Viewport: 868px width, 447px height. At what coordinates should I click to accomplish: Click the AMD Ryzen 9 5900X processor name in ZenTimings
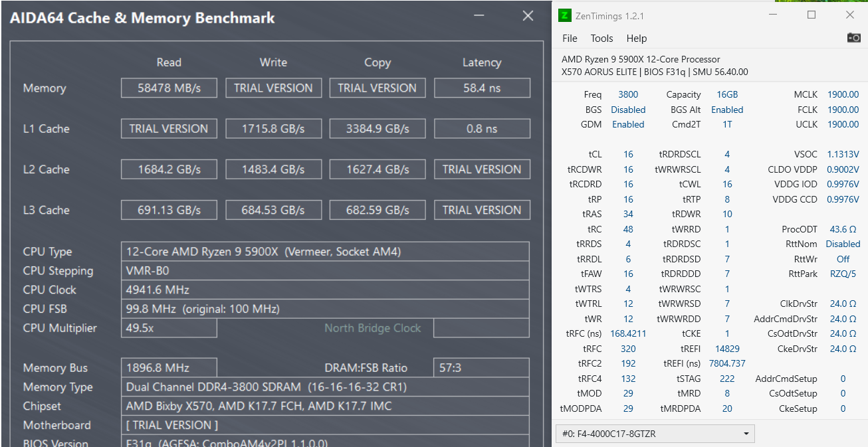[x=641, y=59]
